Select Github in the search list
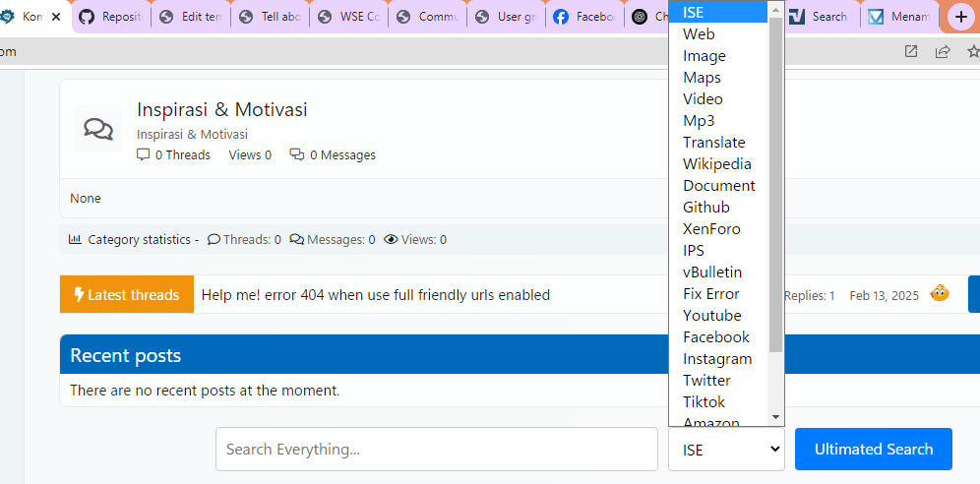Screen dimensions: 980x484 tap(718, 207)
